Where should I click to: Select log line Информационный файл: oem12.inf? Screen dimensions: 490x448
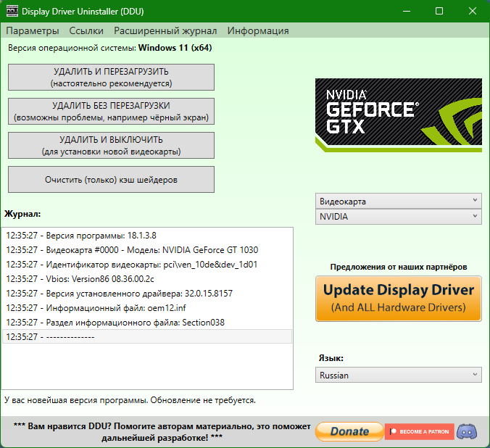point(147,308)
